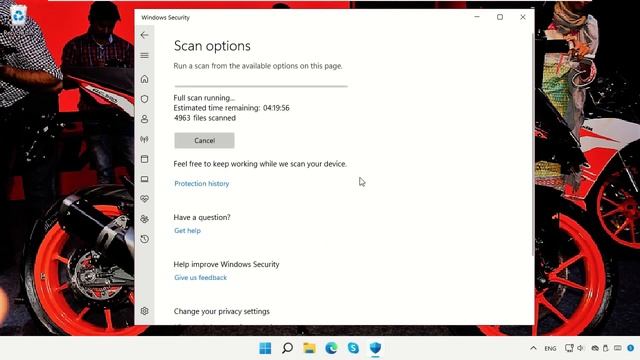Image resolution: width=640 pixels, height=360 pixels.
Task: Open App & browser control icon
Action: 144,159
